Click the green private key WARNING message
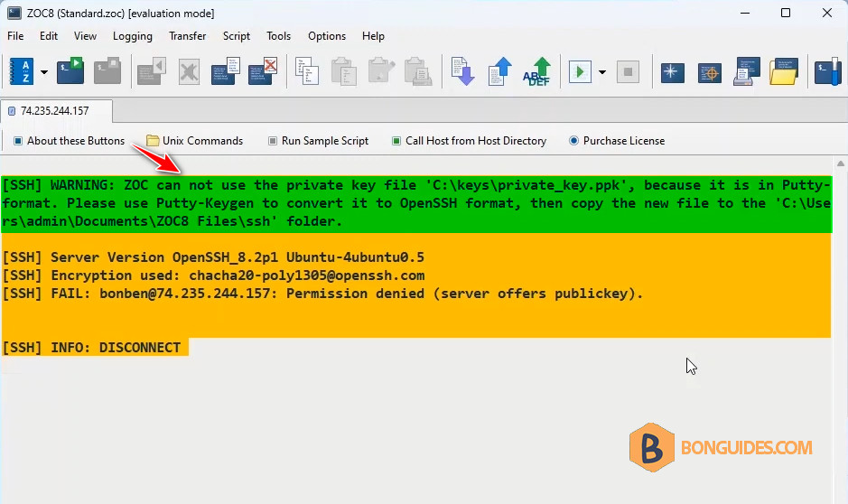 tap(416, 203)
